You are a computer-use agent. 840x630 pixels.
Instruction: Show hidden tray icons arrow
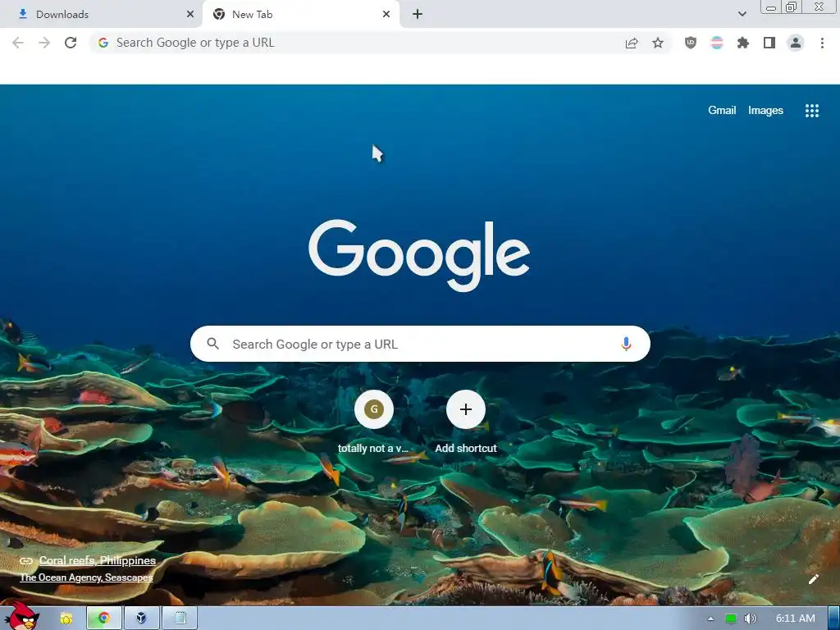[710, 619]
